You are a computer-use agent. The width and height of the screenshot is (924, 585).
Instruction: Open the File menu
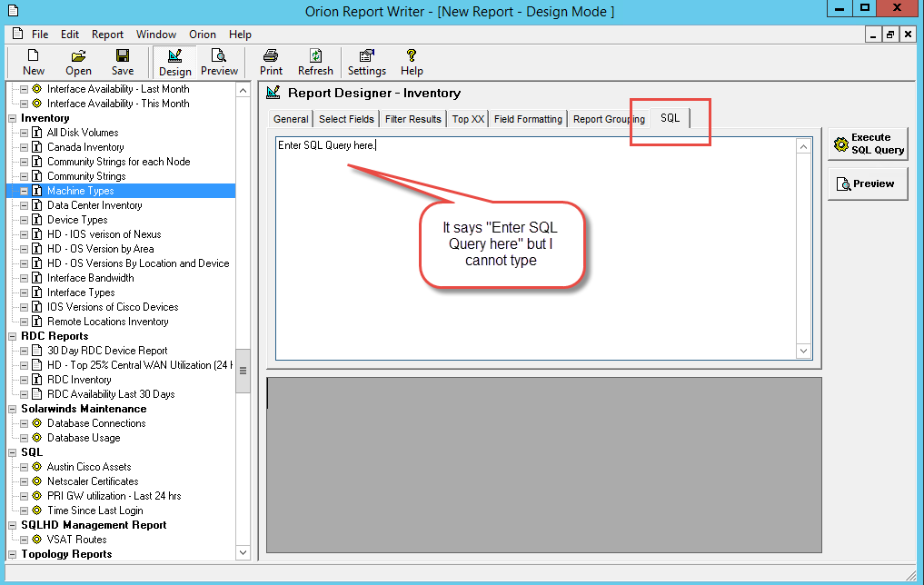pos(40,35)
